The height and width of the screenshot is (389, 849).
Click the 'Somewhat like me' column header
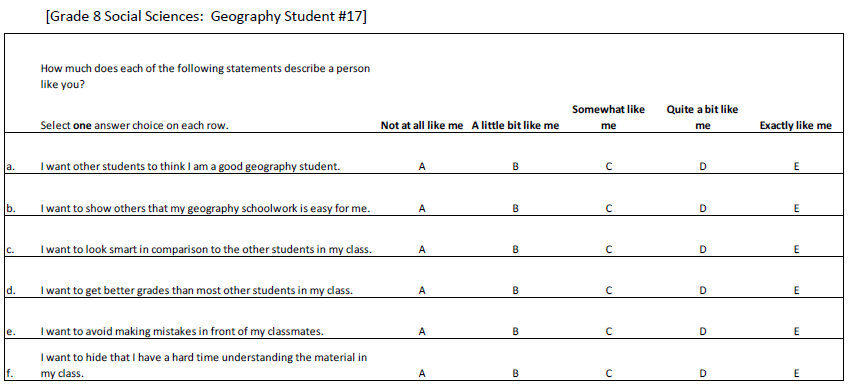pyautogui.click(x=609, y=118)
